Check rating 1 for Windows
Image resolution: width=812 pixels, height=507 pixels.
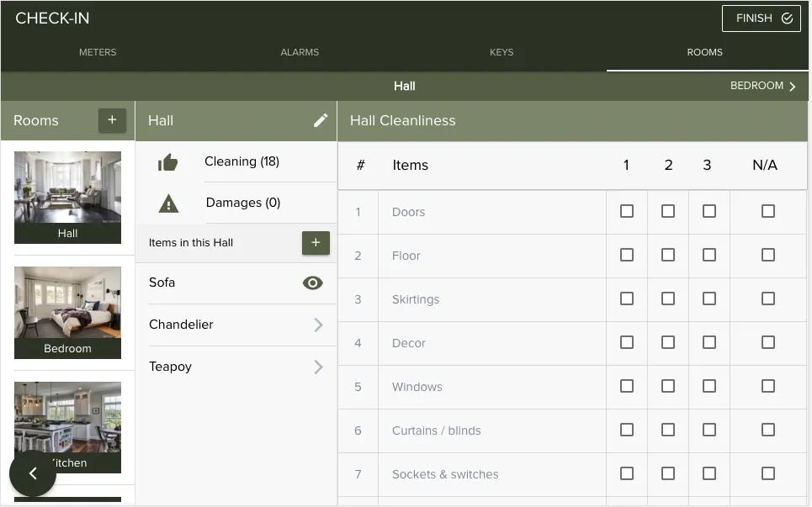627,386
